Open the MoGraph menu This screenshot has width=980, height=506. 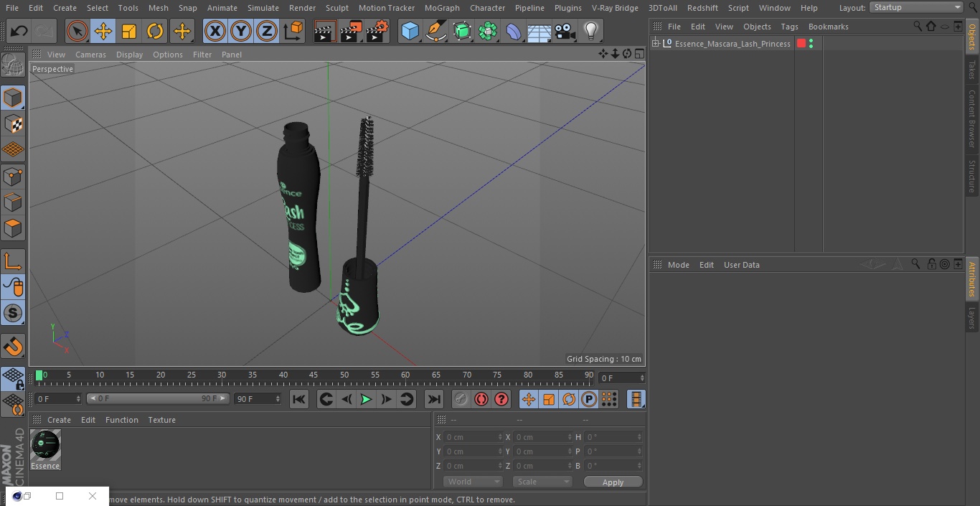tap(442, 8)
